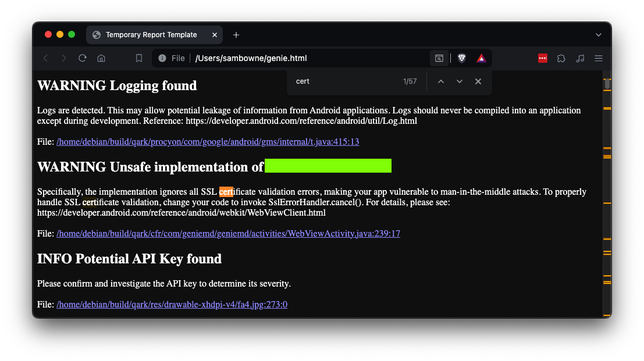Image resolution: width=644 pixels, height=361 pixels.
Task: Open the media control music icon
Action: pyautogui.click(x=580, y=58)
